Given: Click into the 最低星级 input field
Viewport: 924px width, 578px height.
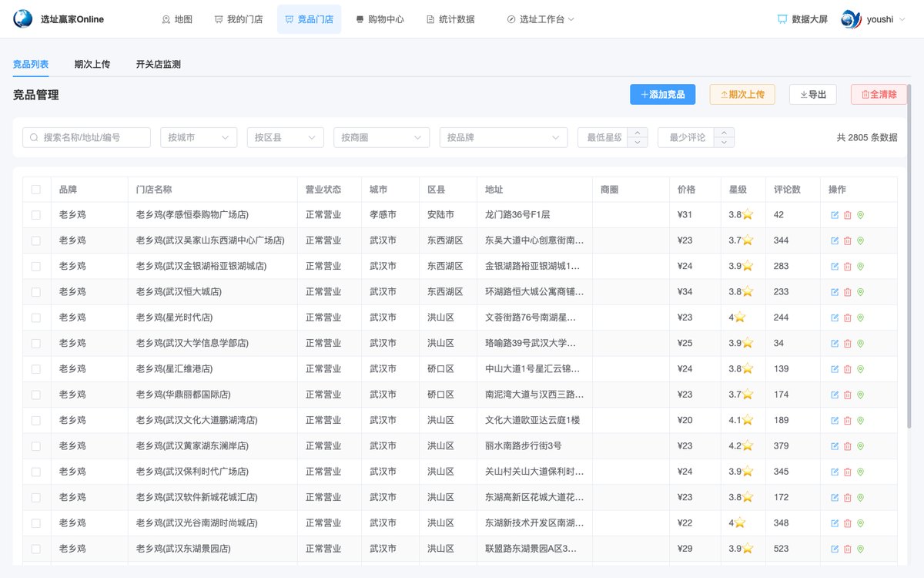Looking at the screenshot, I should tap(604, 137).
